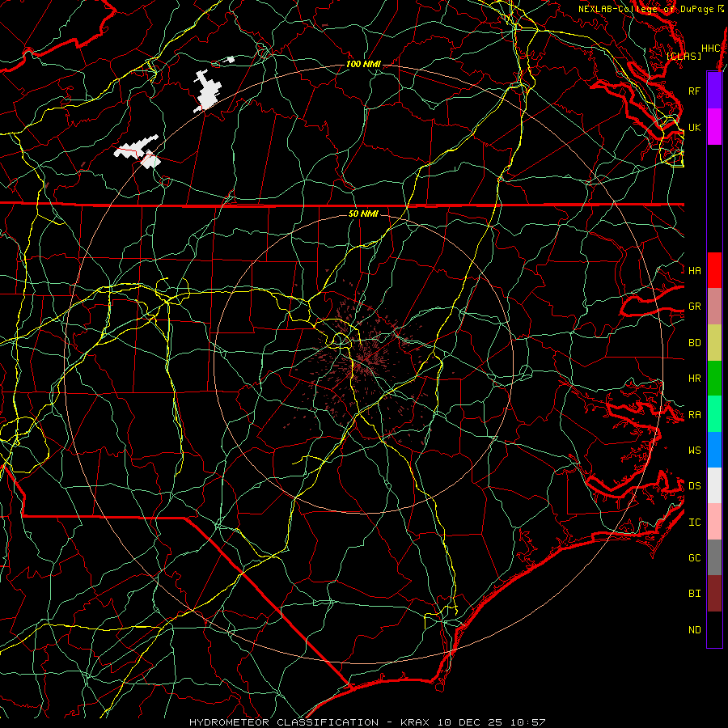Click the HHC product code label
The width and height of the screenshot is (728, 728).
pos(710,49)
